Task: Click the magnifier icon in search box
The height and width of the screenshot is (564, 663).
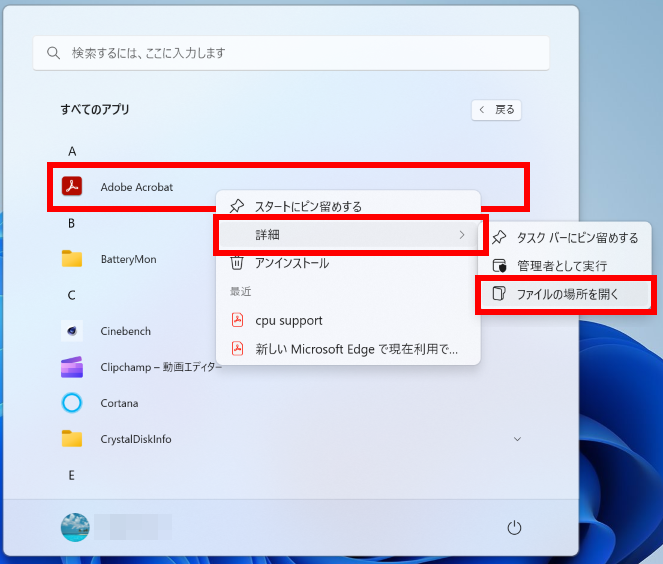Action: pos(53,53)
